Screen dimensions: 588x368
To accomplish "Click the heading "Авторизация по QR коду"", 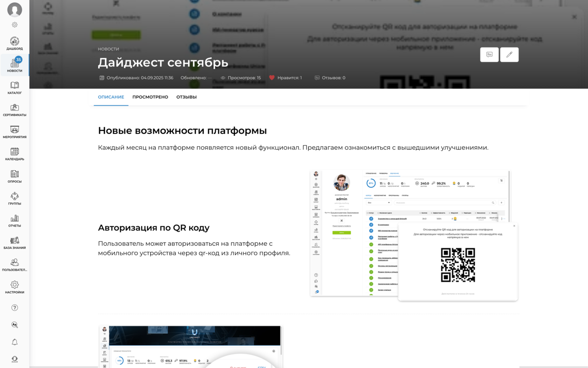I will tap(154, 228).
